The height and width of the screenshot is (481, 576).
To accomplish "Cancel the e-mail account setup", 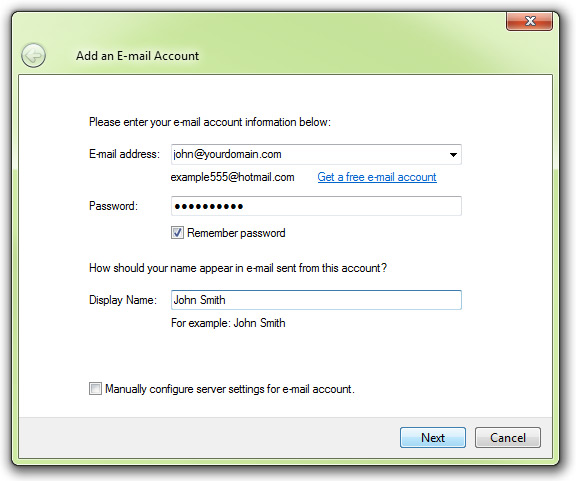I will point(508,437).
